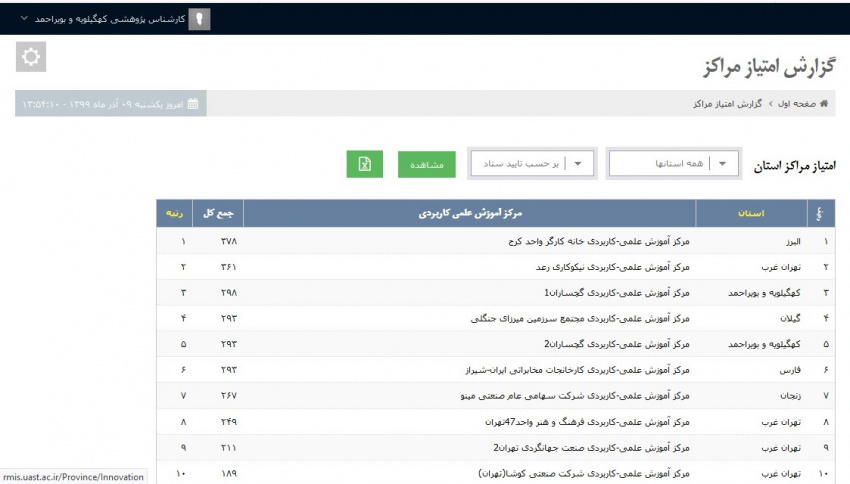The height and width of the screenshot is (484, 850).
Task: Select row خانه کارگر واحد کرج
Action: (495, 241)
